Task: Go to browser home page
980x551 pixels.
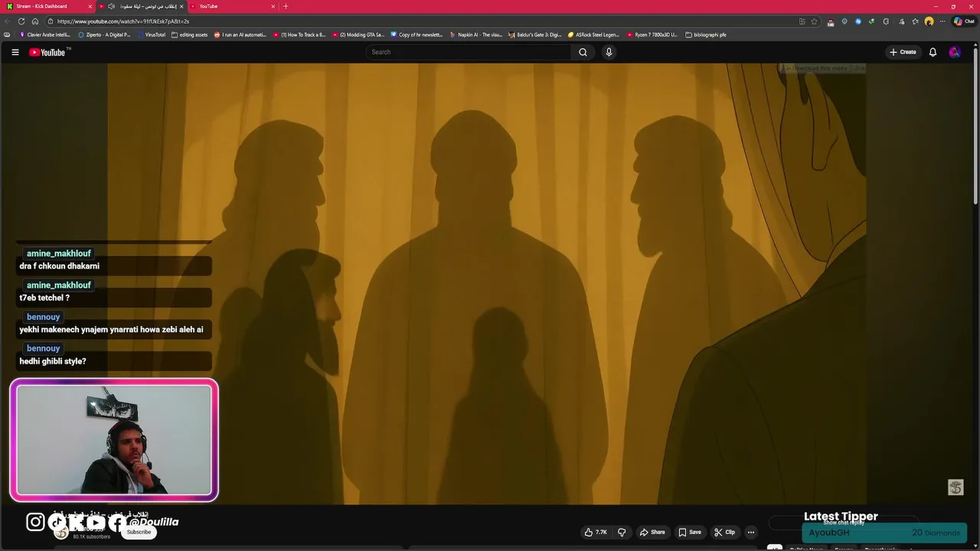Action: (x=35, y=21)
